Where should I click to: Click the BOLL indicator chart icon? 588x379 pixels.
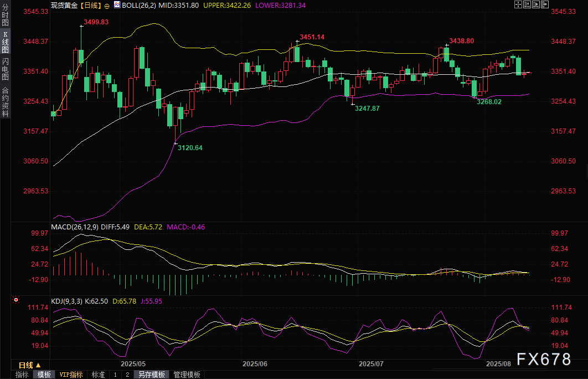[x=116, y=4]
